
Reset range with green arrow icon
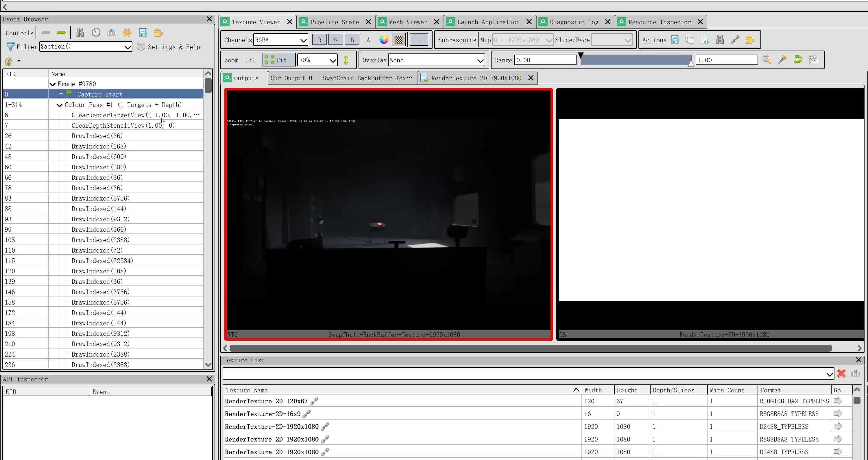[797, 60]
